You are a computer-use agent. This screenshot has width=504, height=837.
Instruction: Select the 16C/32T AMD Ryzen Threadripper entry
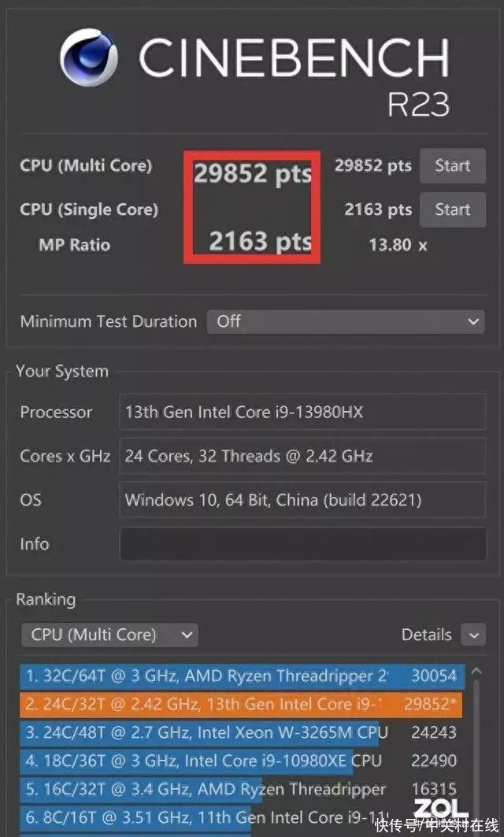click(241, 789)
